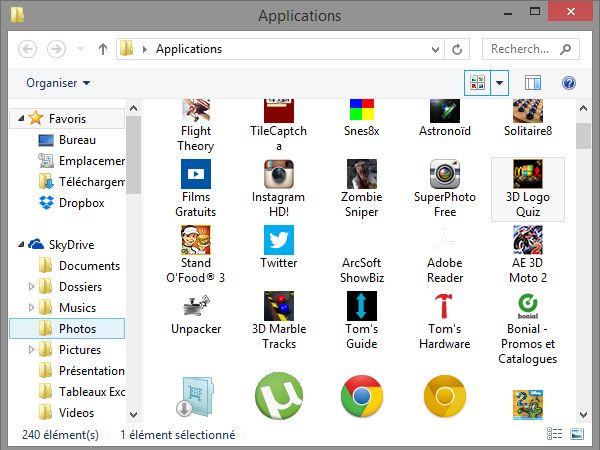
Task: Select the Photos folder in SkyDrive
Action: pos(67,328)
